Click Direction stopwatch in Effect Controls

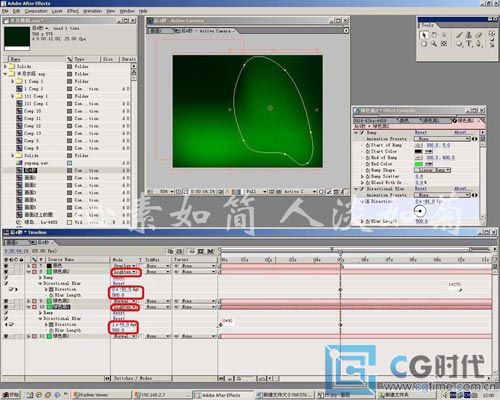pos(368,201)
